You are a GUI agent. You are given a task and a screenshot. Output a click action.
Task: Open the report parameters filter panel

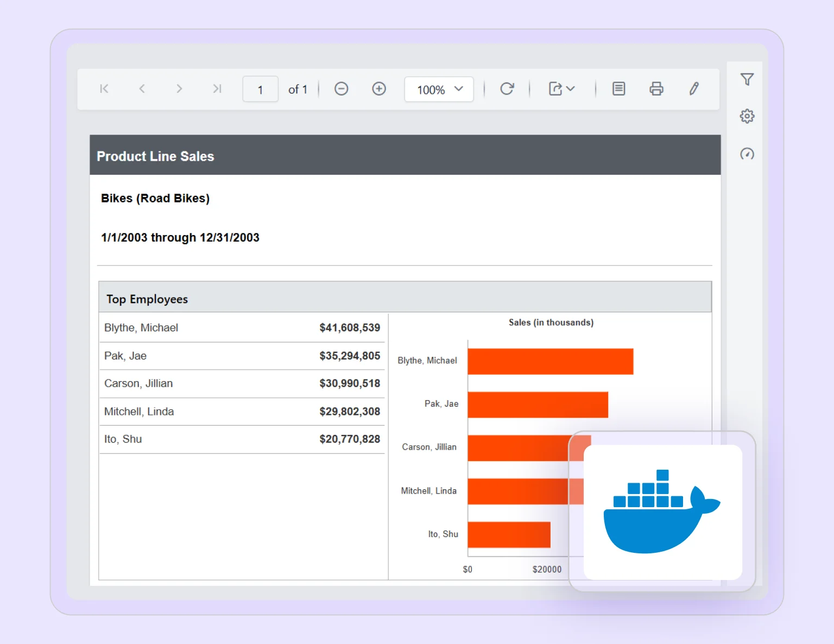[747, 79]
